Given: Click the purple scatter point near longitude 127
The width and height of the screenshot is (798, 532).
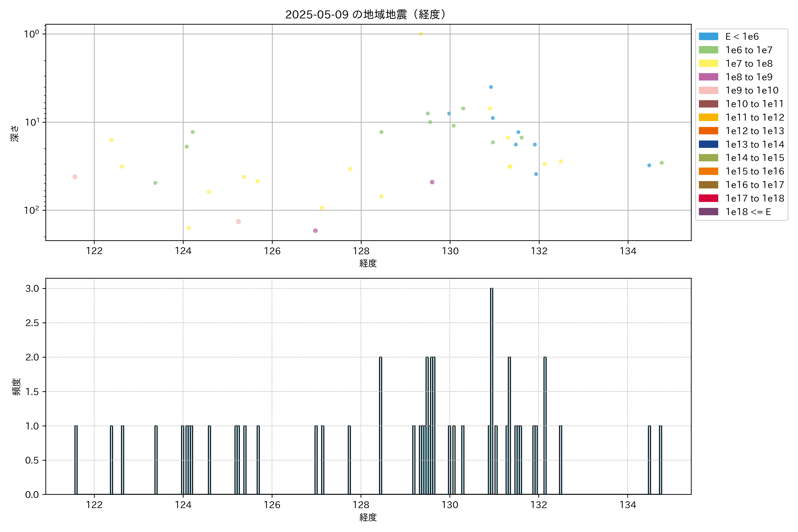Looking at the screenshot, I should [315, 231].
